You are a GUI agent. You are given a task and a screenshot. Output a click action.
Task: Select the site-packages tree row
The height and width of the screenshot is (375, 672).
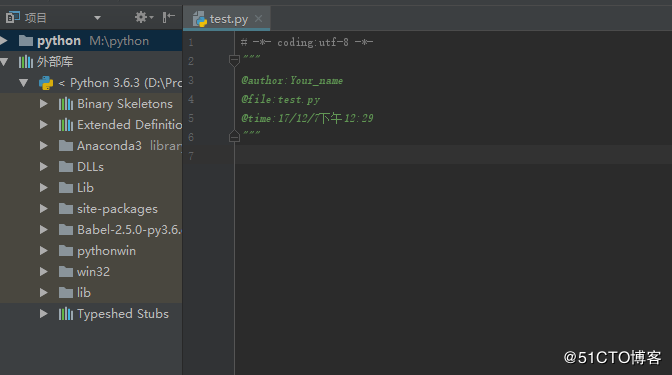(x=91, y=209)
